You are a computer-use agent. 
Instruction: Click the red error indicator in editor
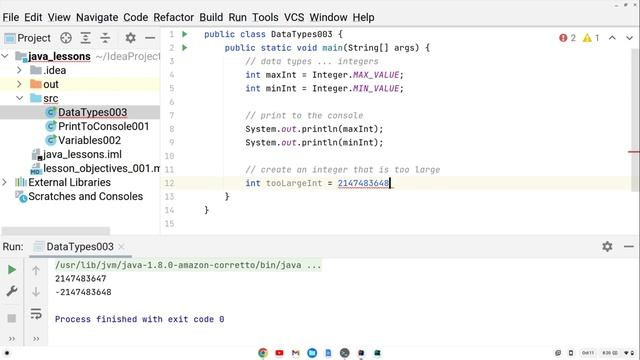coord(567,38)
